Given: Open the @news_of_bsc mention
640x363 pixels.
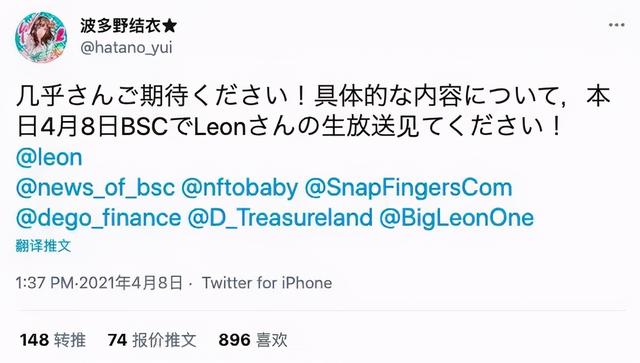Looking at the screenshot, I should tap(95, 188).
